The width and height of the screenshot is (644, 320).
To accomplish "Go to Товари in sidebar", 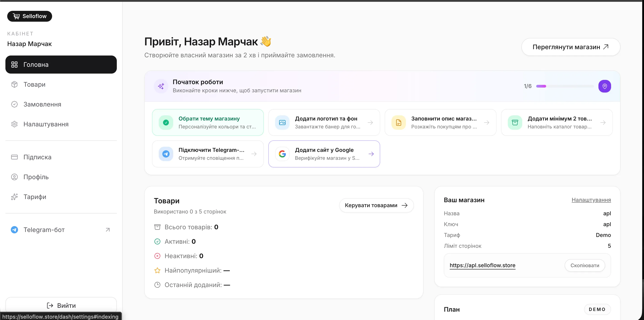I will coord(61,84).
